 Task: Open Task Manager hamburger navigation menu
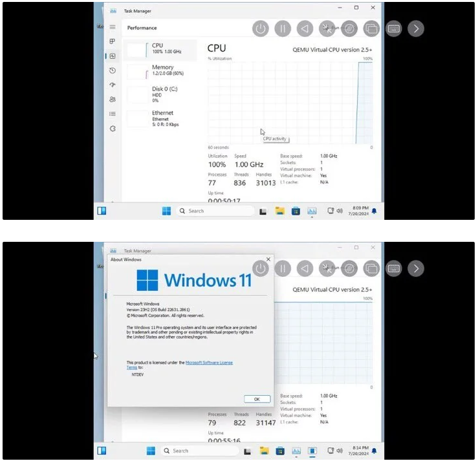[x=113, y=27]
